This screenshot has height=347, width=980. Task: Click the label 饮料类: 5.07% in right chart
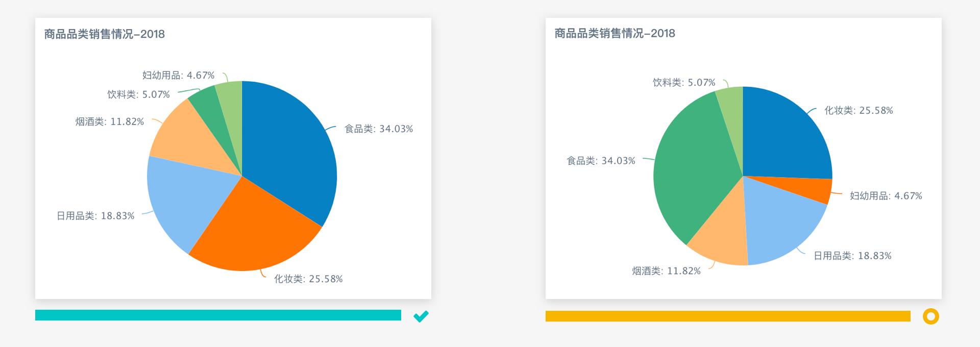[x=684, y=82]
